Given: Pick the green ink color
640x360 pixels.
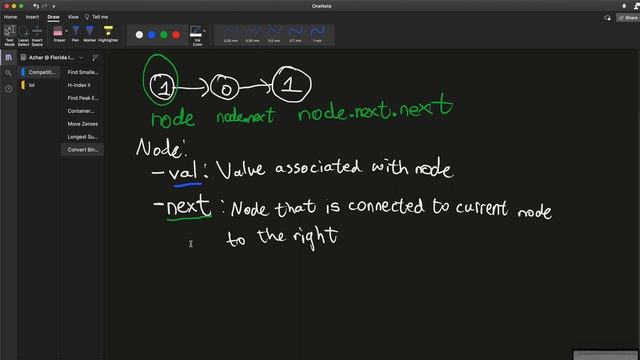Looking at the screenshot, I should [164, 35].
